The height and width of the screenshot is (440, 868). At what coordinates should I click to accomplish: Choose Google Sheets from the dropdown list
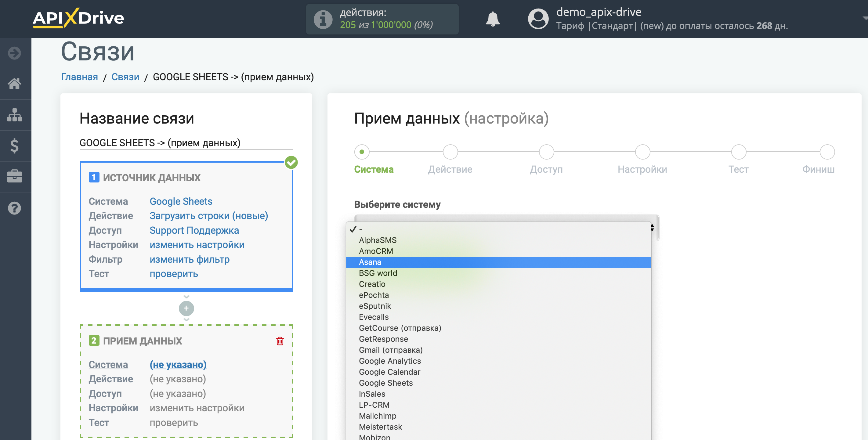(498, 383)
